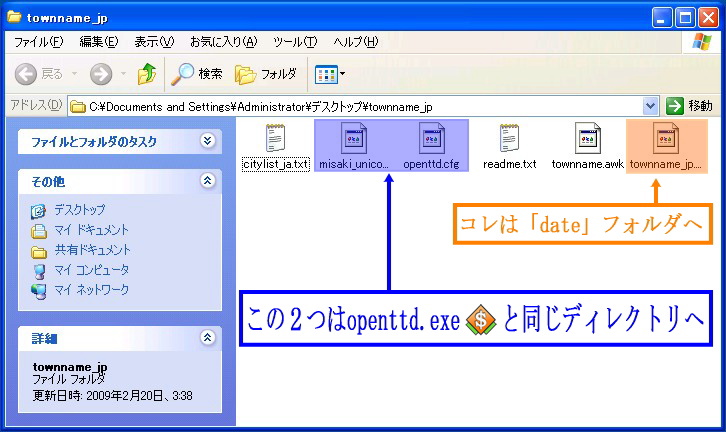Select the openttd.cfg file icon
Screen dimensions: 726x432
[x=432, y=138]
